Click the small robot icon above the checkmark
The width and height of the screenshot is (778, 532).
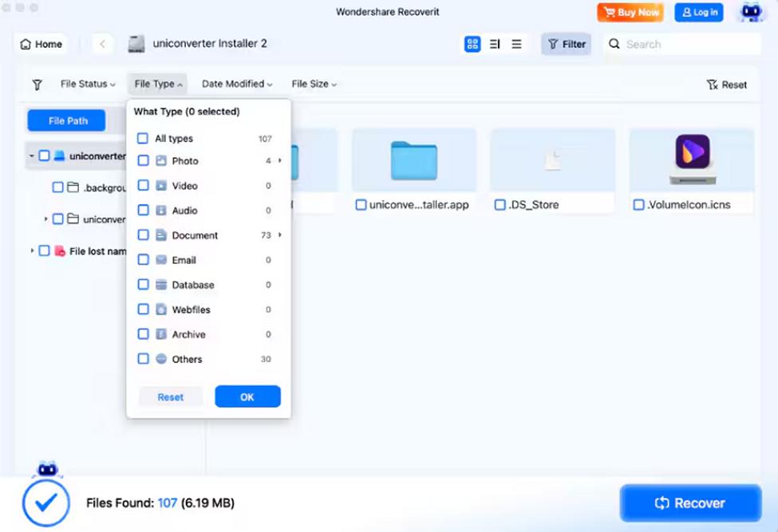[48, 469]
